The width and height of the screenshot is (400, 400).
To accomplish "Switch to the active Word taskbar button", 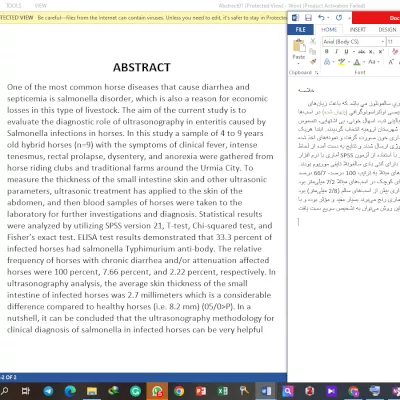I will pos(266,391).
